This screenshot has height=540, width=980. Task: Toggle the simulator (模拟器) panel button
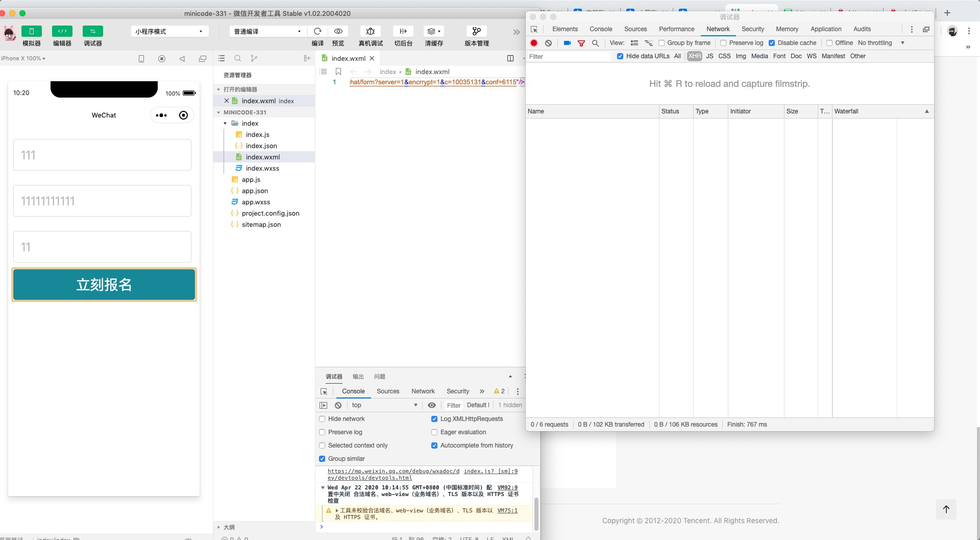point(32,31)
